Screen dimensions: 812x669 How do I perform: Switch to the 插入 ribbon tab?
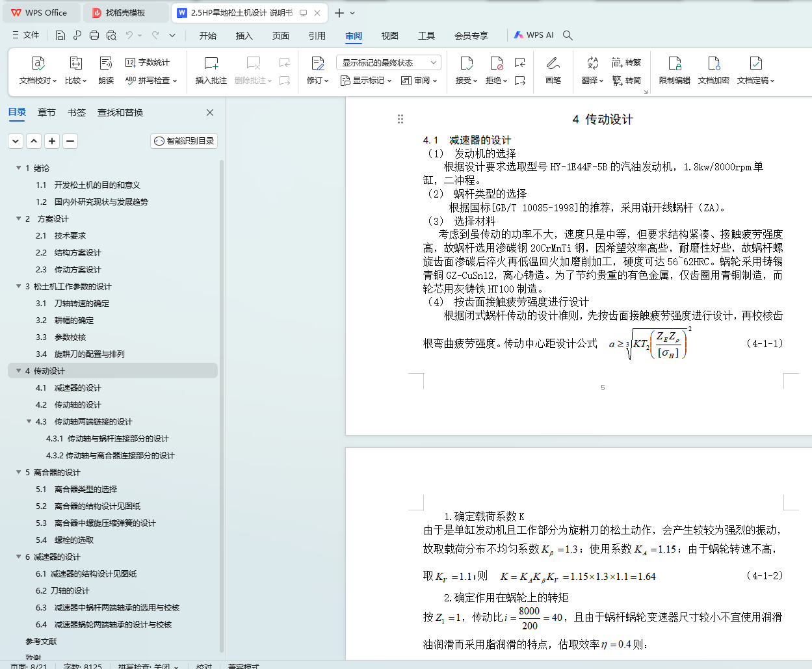coord(244,36)
